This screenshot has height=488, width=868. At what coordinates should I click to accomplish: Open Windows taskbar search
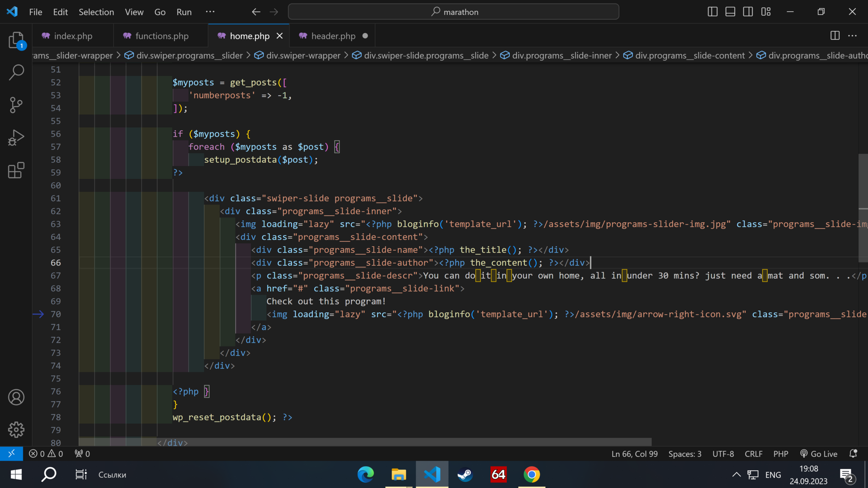49,474
